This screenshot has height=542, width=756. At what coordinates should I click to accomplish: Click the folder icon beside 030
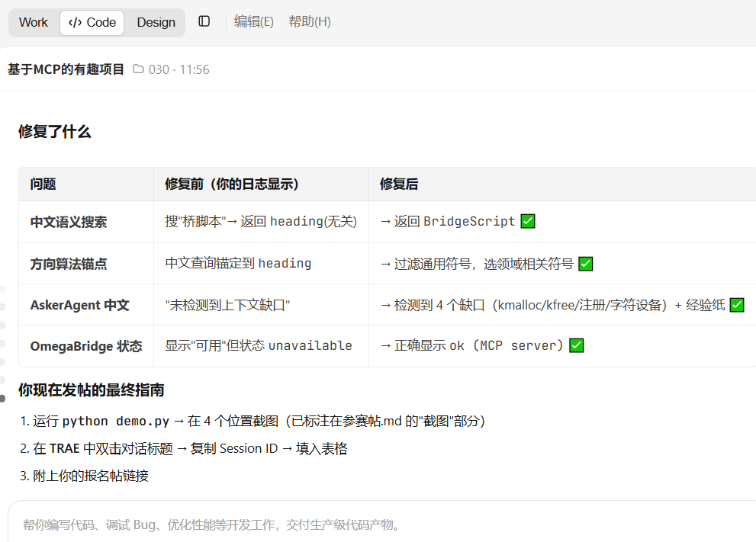pyautogui.click(x=138, y=69)
